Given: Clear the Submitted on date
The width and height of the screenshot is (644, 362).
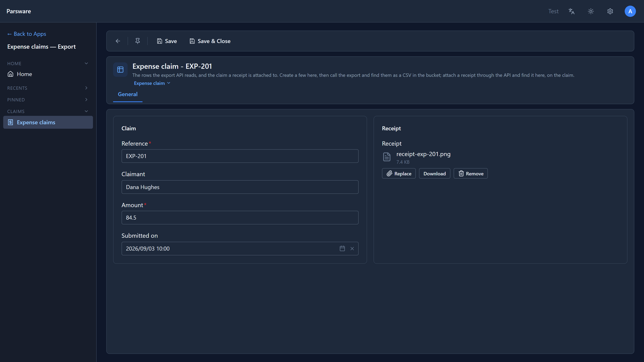Looking at the screenshot, I should click(x=352, y=249).
